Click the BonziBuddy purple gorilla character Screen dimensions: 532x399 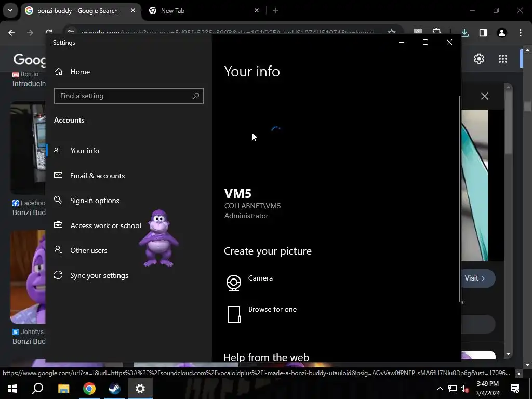[x=158, y=238]
